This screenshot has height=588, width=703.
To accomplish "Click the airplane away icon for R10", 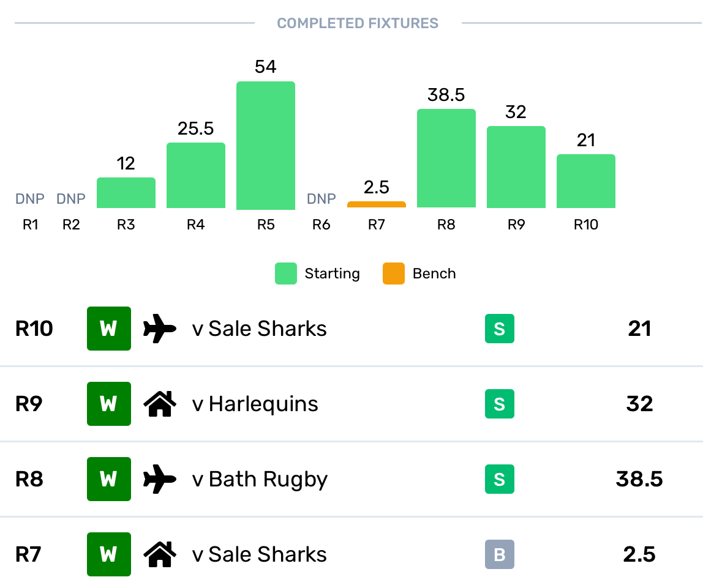I will tap(160, 329).
